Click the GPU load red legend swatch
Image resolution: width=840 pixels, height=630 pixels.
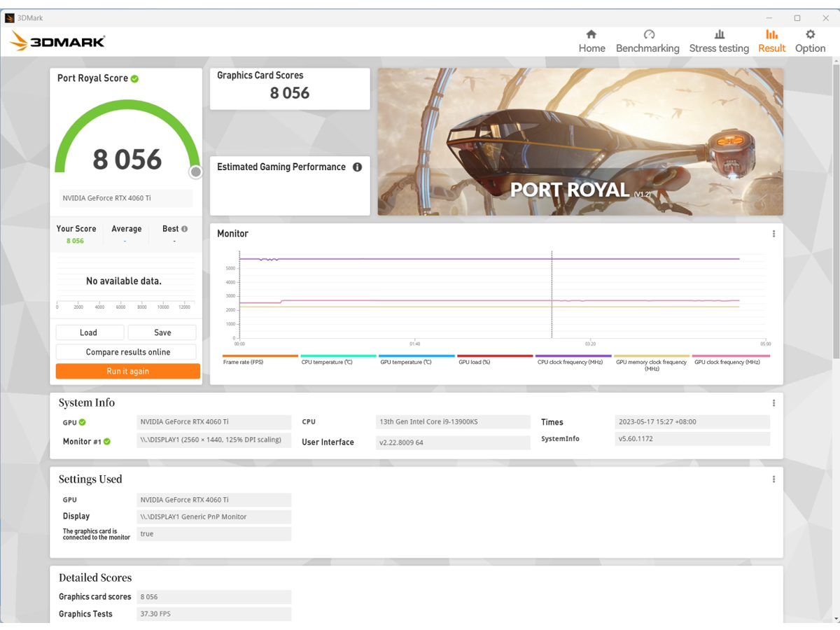pos(495,356)
